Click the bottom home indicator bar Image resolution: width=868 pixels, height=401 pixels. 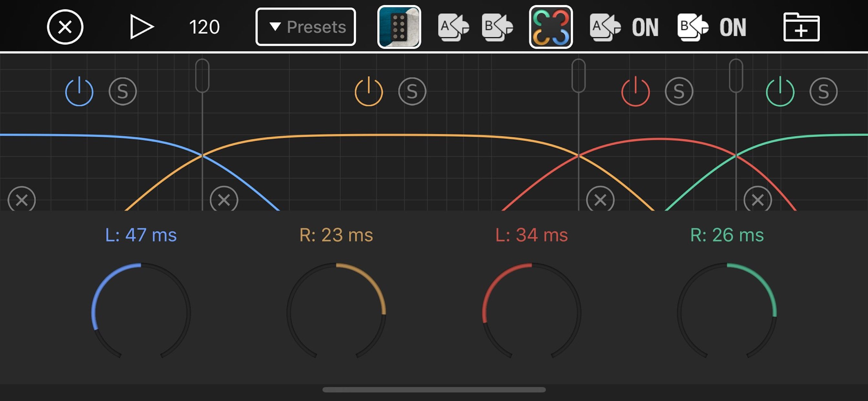(x=434, y=390)
